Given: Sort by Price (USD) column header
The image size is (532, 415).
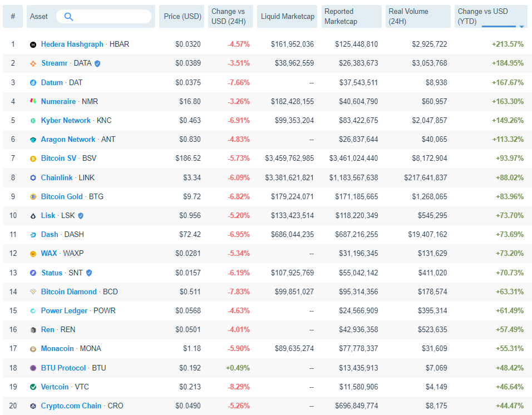Looking at the screenshot, I should 182,16.
